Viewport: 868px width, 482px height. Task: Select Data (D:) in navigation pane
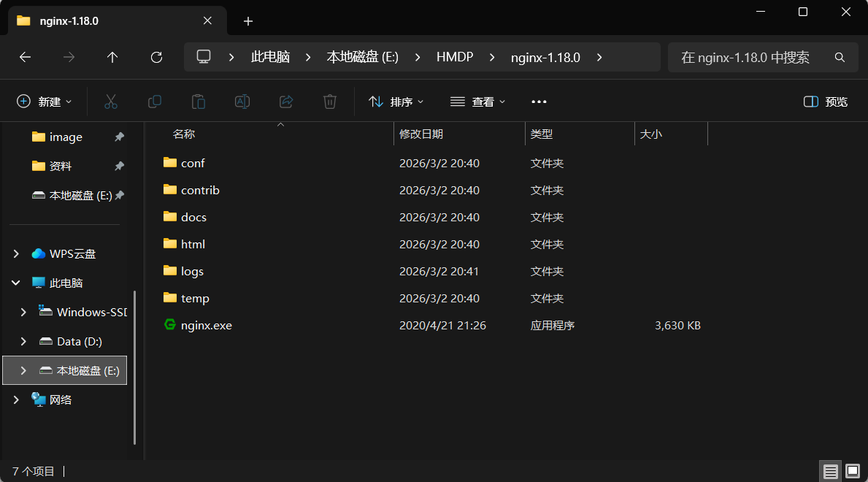click(79, 341)
